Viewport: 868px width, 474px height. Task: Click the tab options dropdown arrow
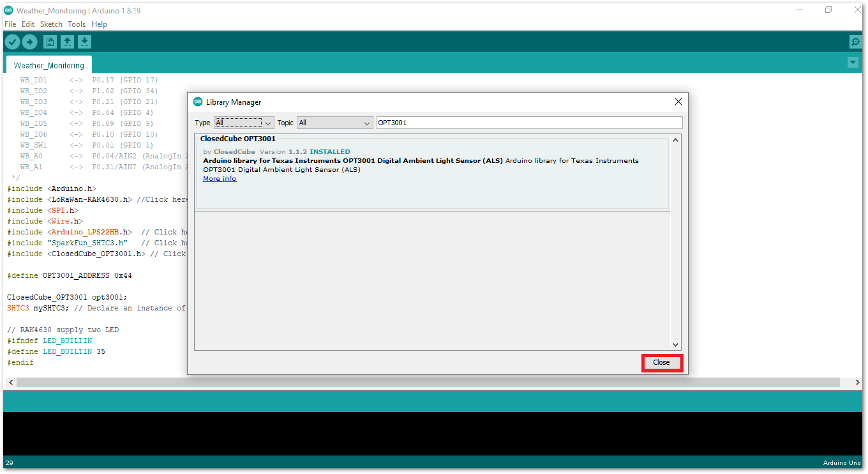853,63
